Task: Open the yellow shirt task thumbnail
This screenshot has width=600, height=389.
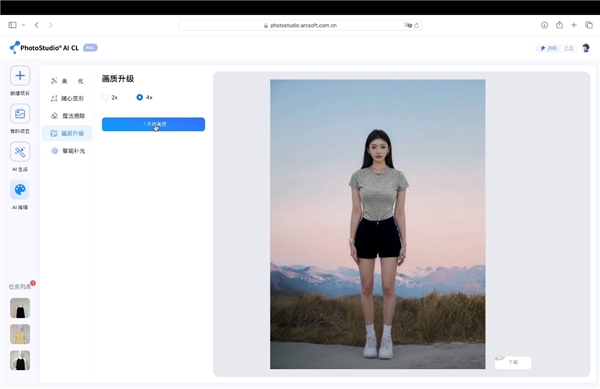Action: point(20,334)
